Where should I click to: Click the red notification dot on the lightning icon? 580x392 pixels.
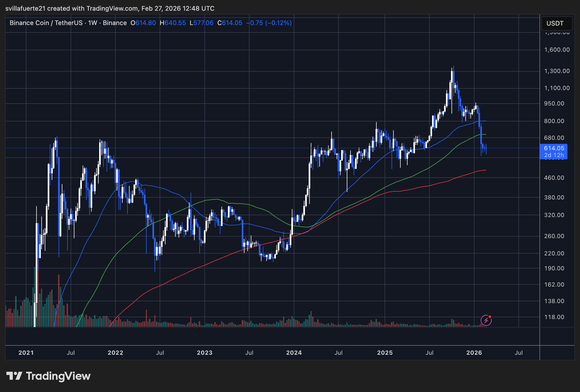[490, 317]
